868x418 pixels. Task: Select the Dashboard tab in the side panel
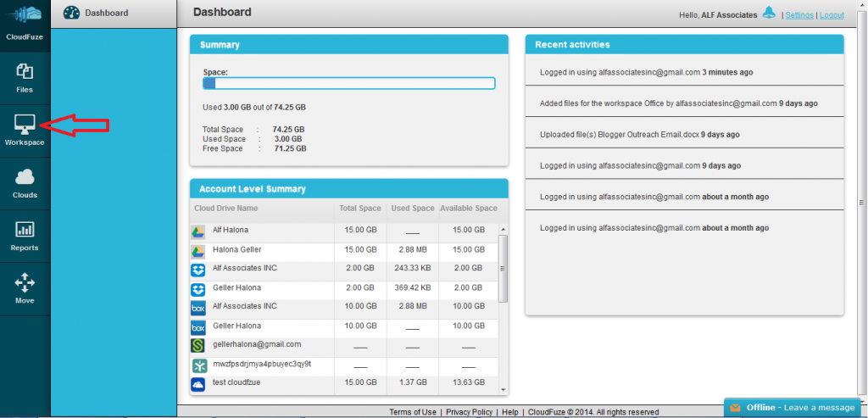[x=114, y=14]
